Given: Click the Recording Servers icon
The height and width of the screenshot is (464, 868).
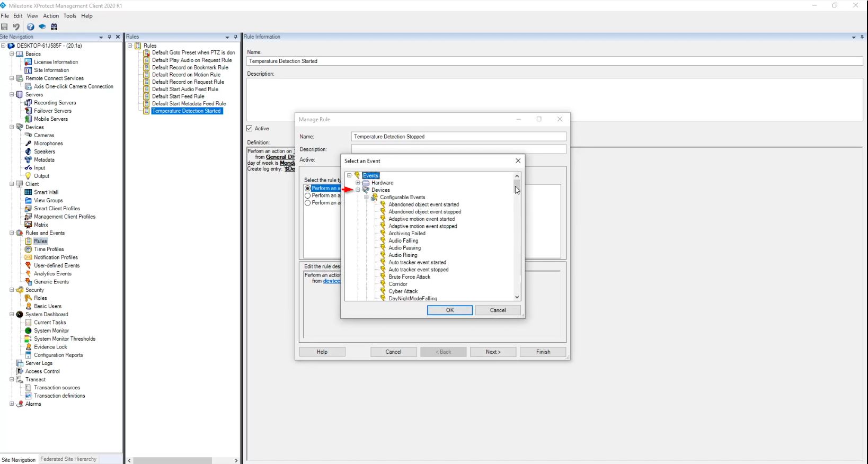Looking at the screenshot, I should click(x=28, y=103).
